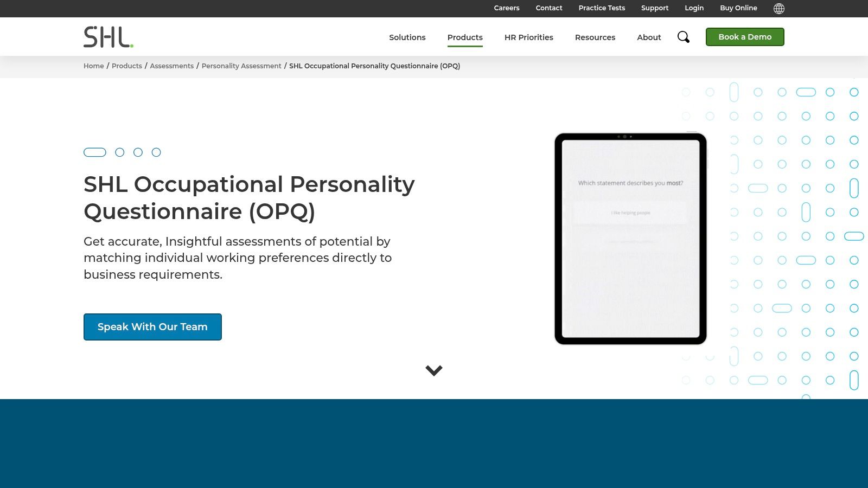
Task: Go to Practice Tests in the top bar
Action: point(602,8)
